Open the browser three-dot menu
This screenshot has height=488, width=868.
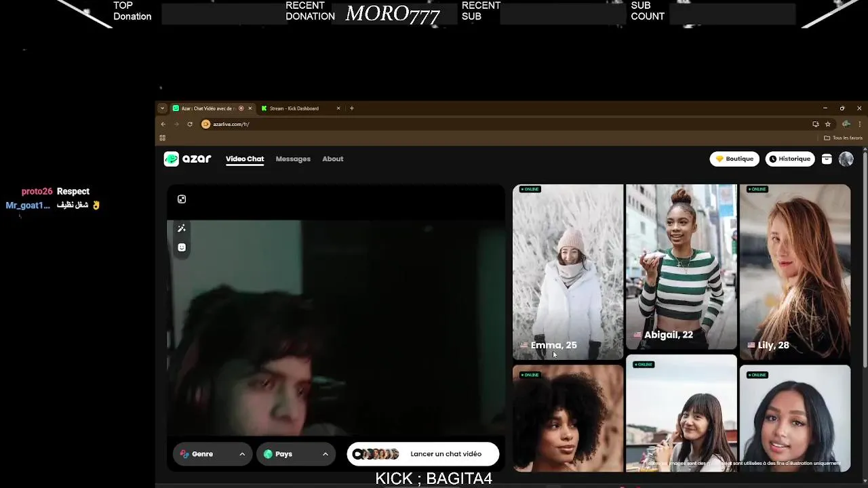click(860, 124)
